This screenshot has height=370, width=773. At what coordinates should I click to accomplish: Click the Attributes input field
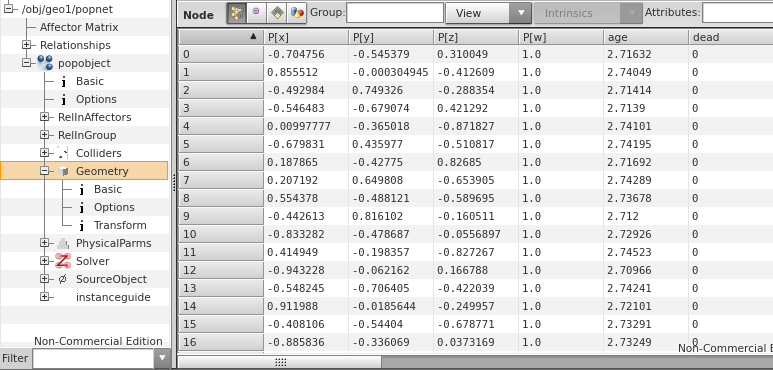point(738,13)
